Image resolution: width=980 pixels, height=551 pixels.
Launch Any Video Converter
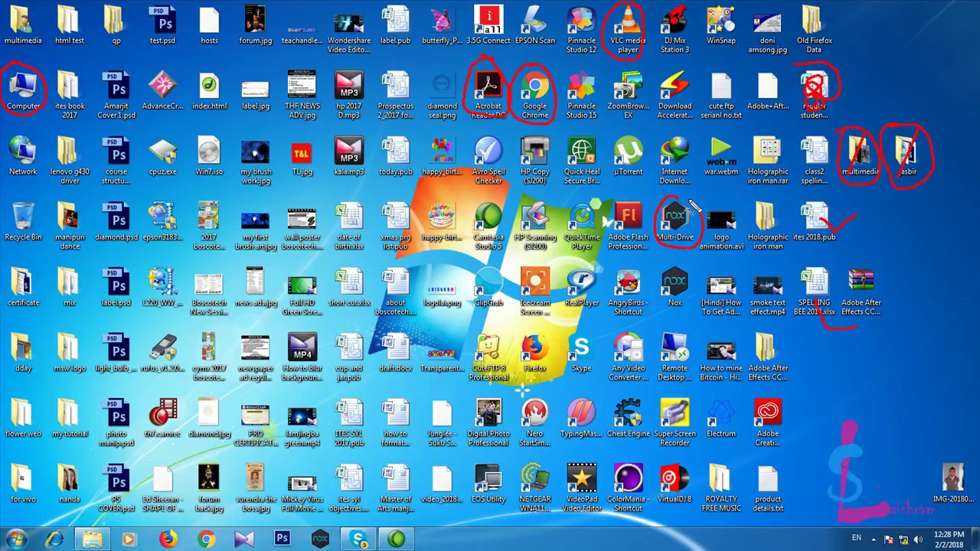tap(628, 358)
